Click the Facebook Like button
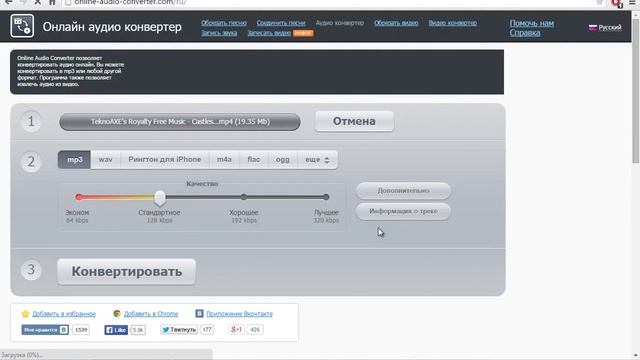 116,330
